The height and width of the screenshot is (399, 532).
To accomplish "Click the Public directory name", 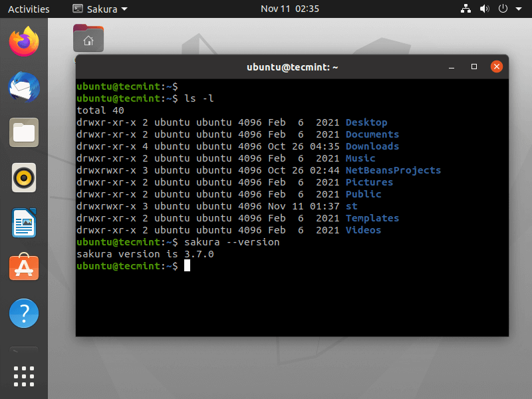I will pyautogui.click(x=363, y=194).
